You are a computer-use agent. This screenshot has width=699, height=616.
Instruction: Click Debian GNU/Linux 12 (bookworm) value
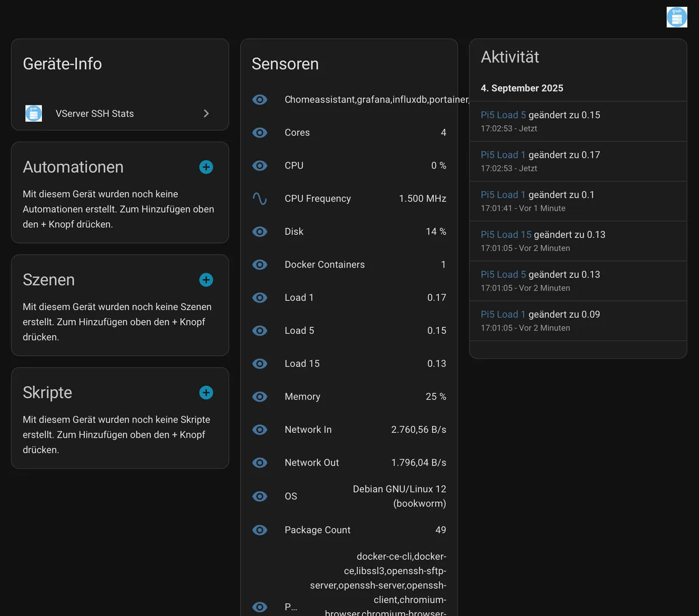400,497
